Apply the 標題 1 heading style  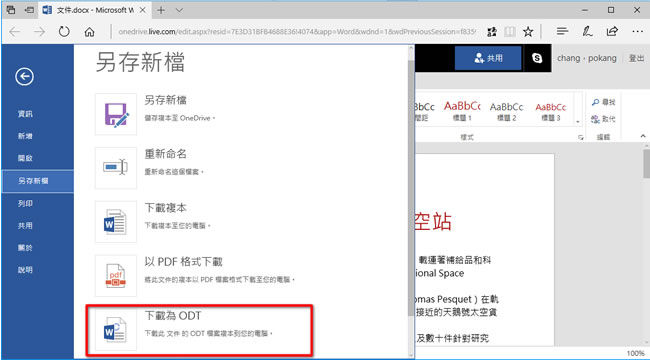[462, 111]
